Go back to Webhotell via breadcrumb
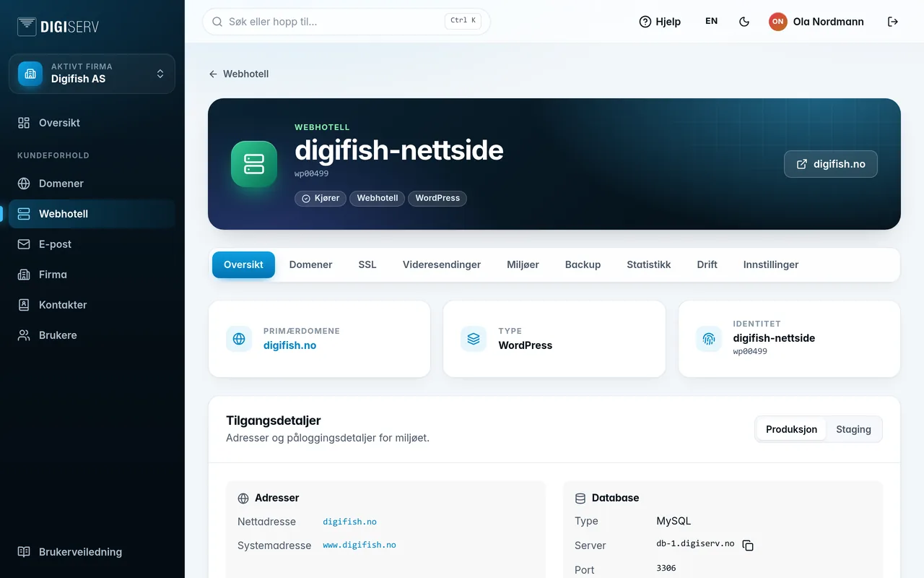This screenshot has width=924, height=578. [239, 74]
